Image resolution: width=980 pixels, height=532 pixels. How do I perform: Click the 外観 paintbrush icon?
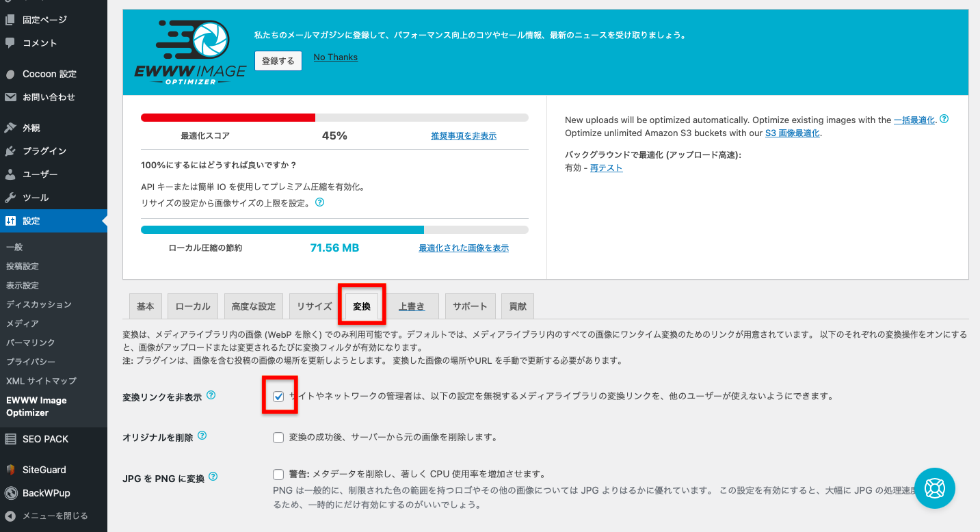coord(10,128)
